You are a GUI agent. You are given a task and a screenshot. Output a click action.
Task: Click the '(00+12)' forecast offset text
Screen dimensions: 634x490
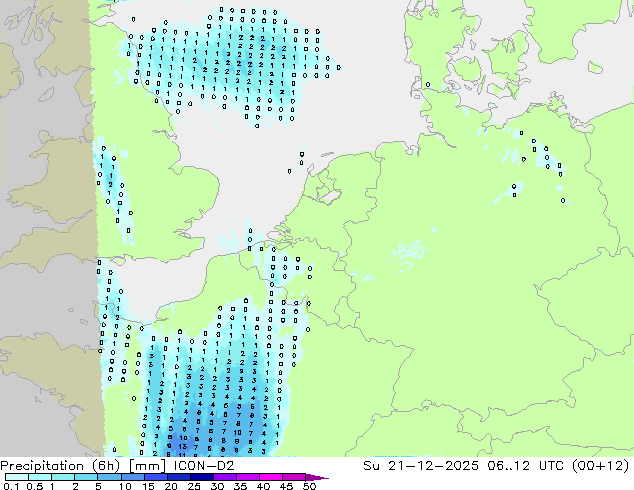[601, 466]
